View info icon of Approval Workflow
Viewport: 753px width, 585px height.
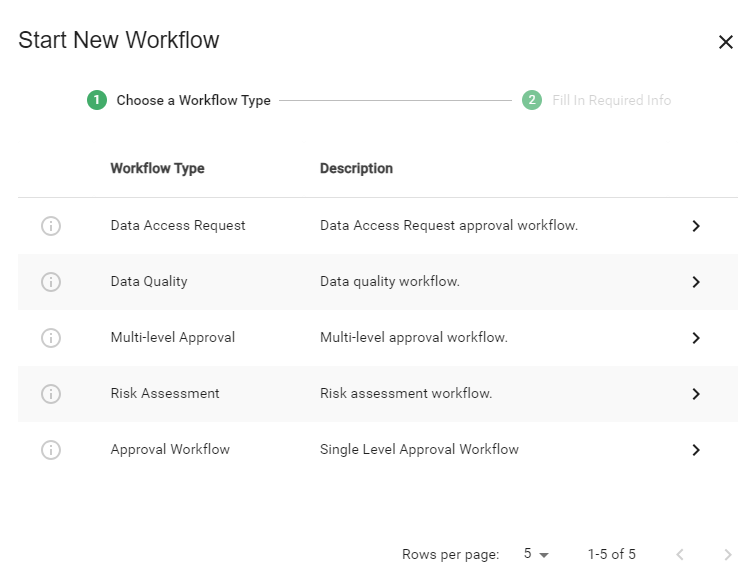coord(51,450)
